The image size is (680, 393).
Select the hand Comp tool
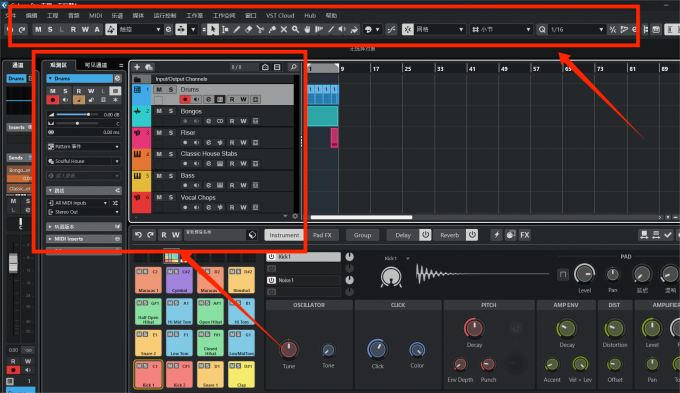pyautogui.click(x=307, y=29)
